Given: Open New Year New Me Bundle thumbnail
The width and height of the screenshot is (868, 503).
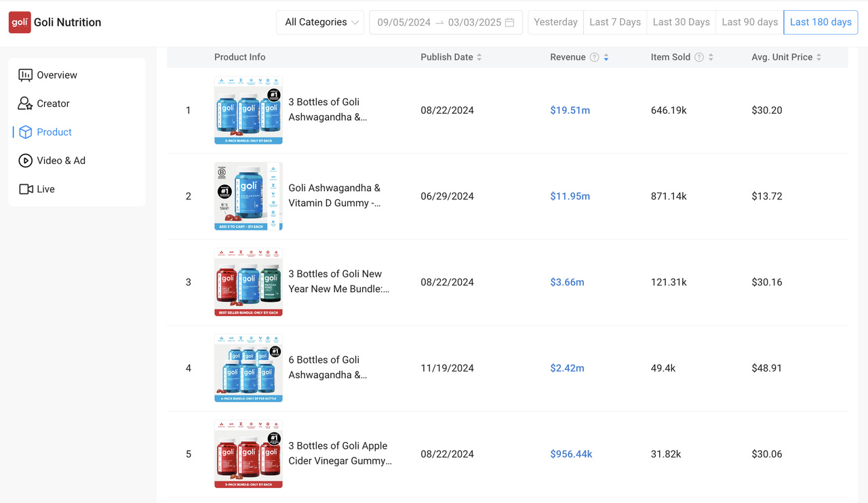Looking at the screenshot, I should pyautogui.click(x=248, y=282).
